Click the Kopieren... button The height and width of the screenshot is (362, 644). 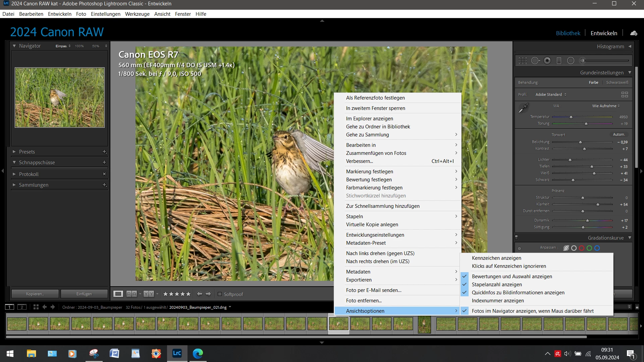35,294
